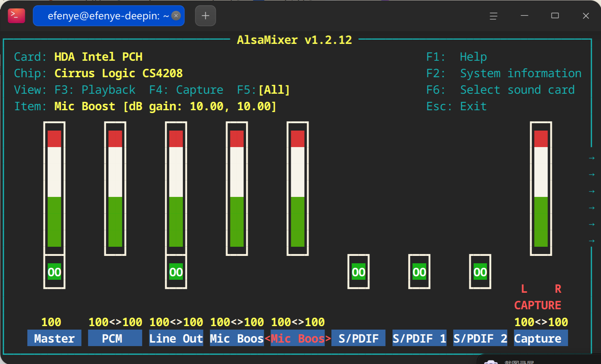Image resolution: width=601 pixels, height=364 pixels.
Task: Click the Cirrus Logic CS4208 chip name
Action: tap(118, 73)
